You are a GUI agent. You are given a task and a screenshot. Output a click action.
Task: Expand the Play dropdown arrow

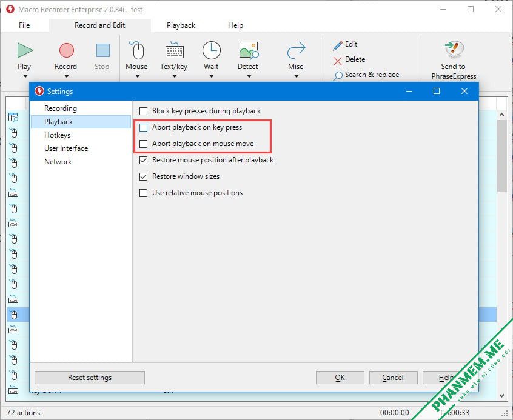[x=25, y=76]
